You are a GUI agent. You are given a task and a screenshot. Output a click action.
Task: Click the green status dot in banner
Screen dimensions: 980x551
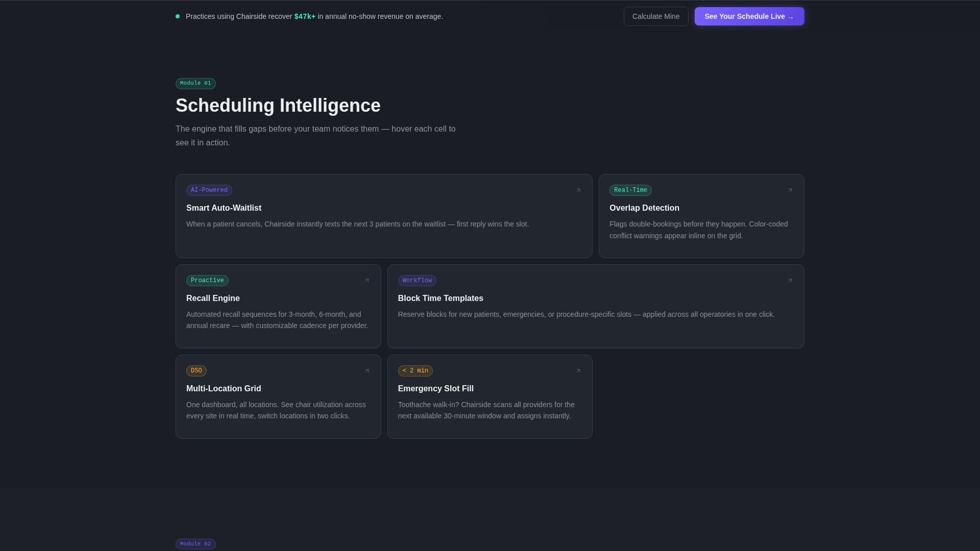coord(178,16)
